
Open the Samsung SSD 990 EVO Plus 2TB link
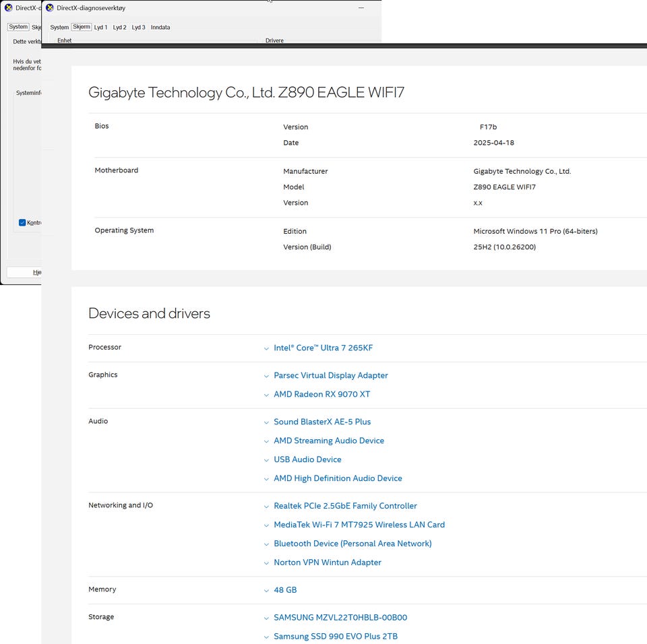[x=336, y=636]
